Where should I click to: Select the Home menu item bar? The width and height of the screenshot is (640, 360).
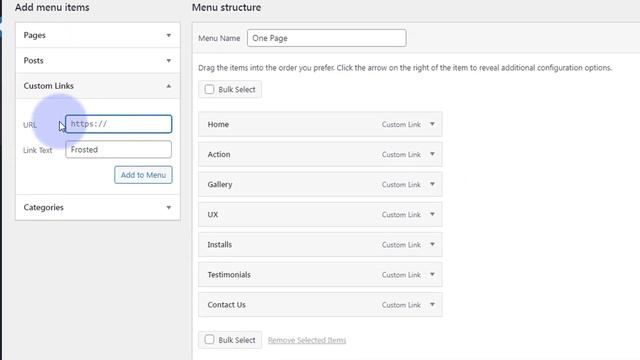pos(320,124)
